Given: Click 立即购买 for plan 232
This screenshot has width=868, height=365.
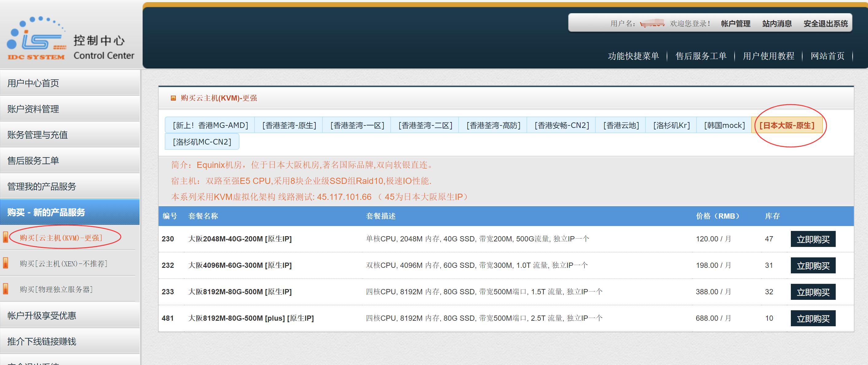Looking at the screenshot, I should [x=813, y=266].
